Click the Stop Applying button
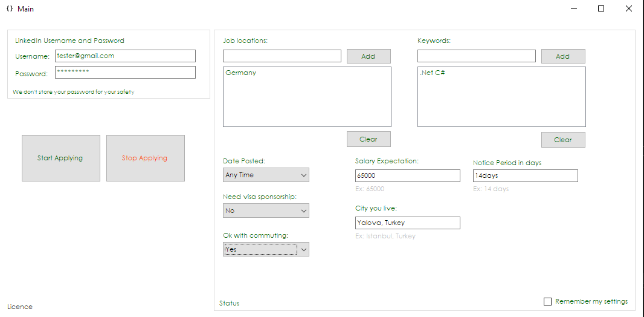This screenshot has width=644, height=317. (x=146, y=158)
